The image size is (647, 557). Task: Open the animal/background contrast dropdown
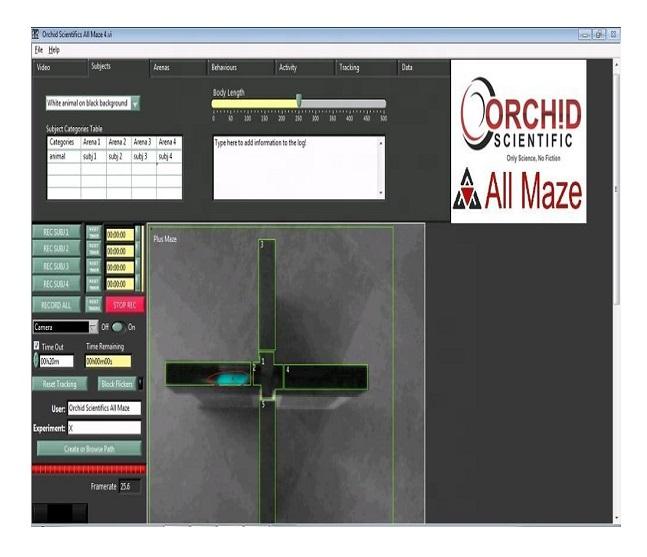93,103
